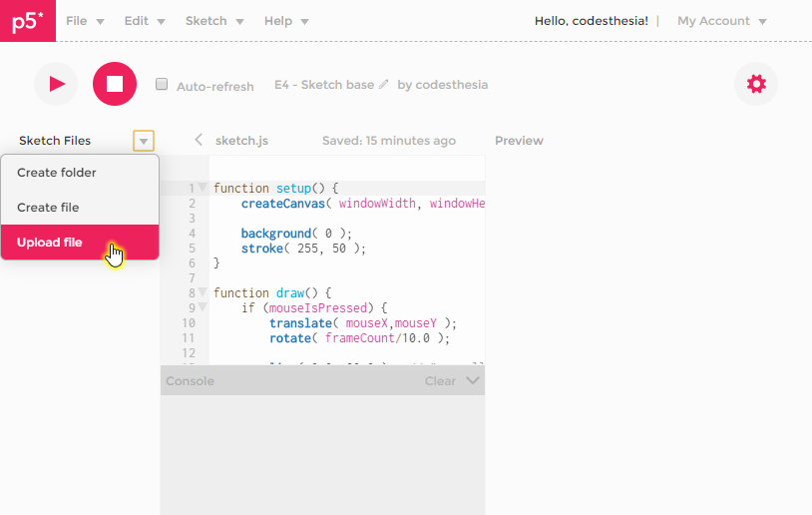
Task: Fold the setup function at line 1
Action: tap(203, 187)
